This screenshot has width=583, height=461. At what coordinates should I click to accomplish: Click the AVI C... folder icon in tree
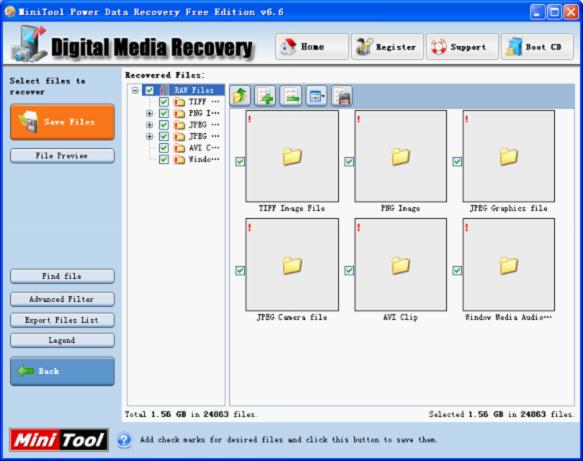click(x=180, y=148)
